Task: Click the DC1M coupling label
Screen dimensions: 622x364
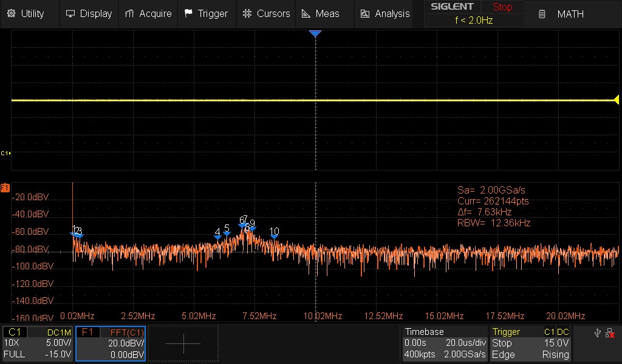Action: point(59,332)
